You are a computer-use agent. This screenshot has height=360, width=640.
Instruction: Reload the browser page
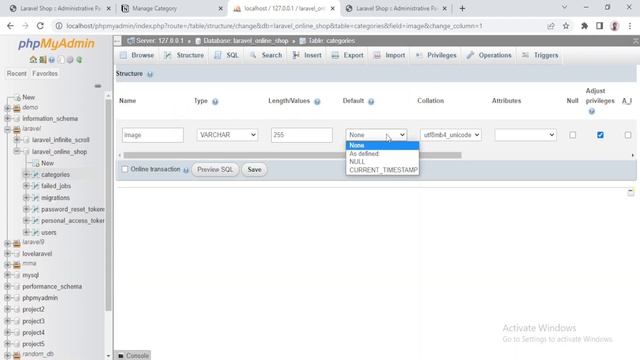tap(40, 26)
